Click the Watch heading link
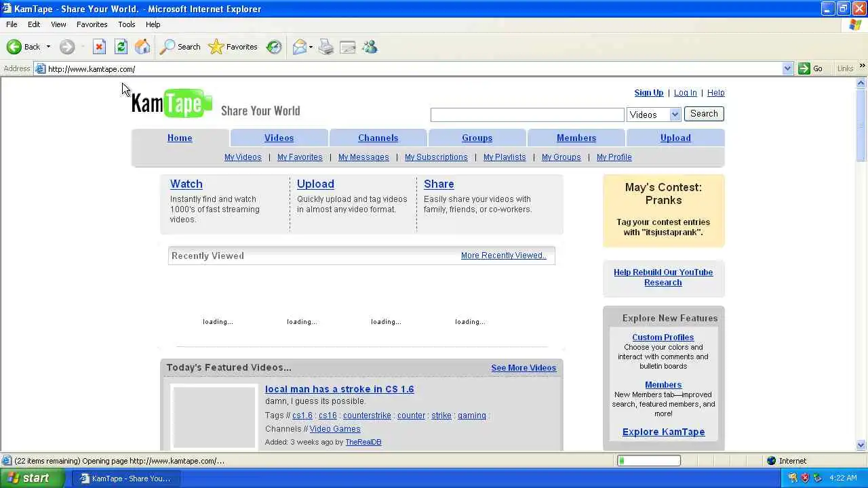The image size is (868, 488). tap(186, 184)
